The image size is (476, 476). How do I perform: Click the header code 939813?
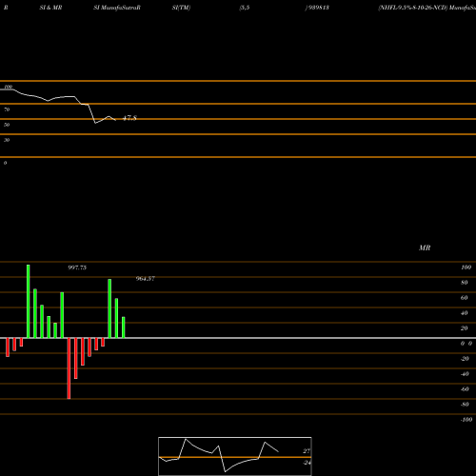(318, 8)
